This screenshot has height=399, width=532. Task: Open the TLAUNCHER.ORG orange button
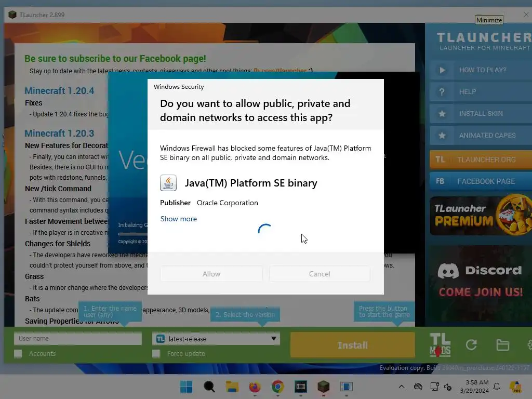point(481,159)
